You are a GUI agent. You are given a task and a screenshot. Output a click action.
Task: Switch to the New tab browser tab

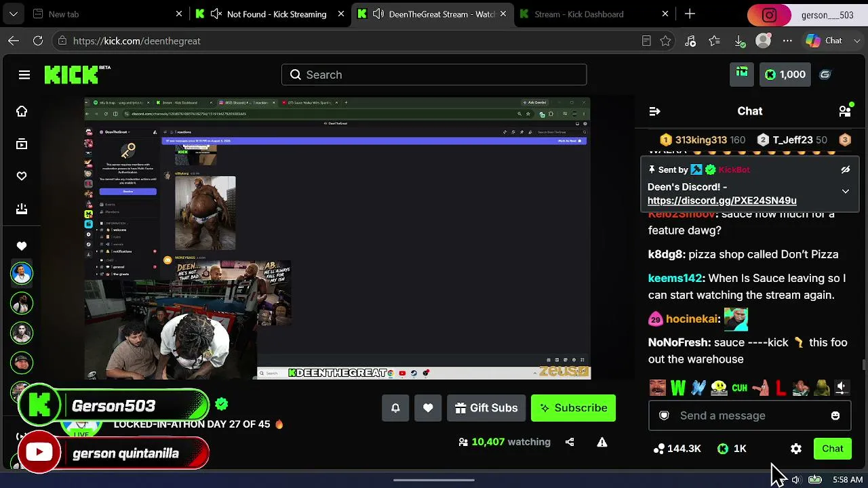pyautogui.click(x=108, y=14)
